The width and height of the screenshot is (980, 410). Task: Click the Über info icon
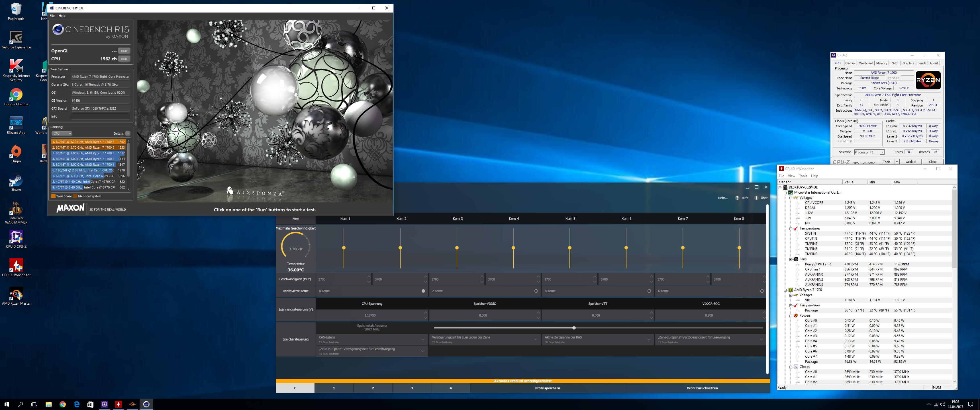tap(756, 198)
